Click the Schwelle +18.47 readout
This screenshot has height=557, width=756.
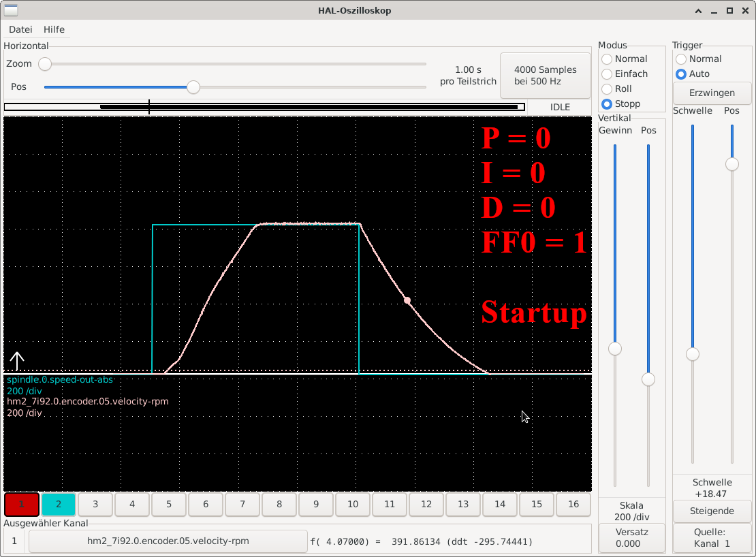coord(712,488)
